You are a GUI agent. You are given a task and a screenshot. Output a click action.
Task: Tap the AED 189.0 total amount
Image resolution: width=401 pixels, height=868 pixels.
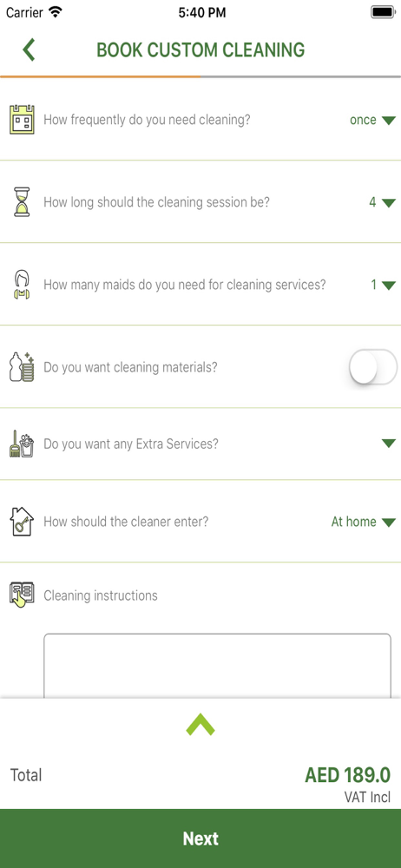point(347,774)
